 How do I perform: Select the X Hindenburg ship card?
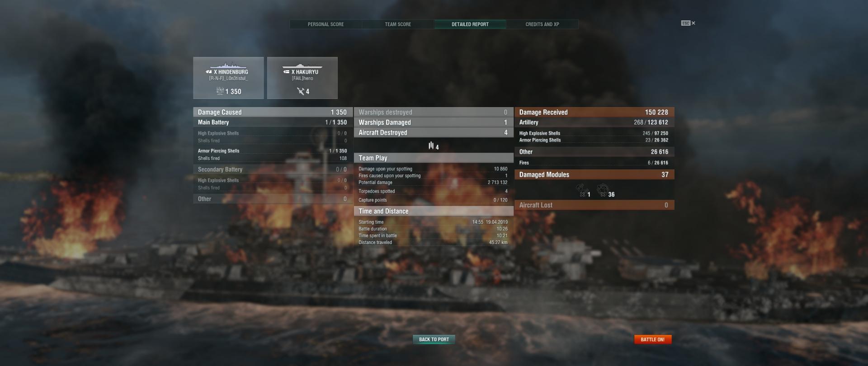[x=228, y=78]
